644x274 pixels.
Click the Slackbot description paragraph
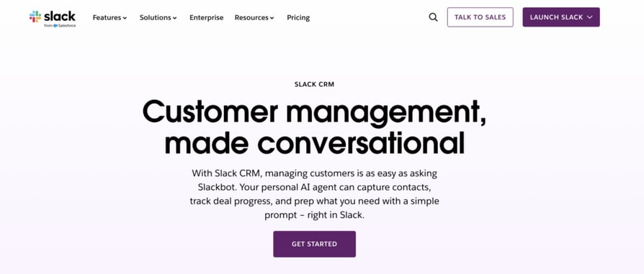pyautogui.click(x=315, y=194)
